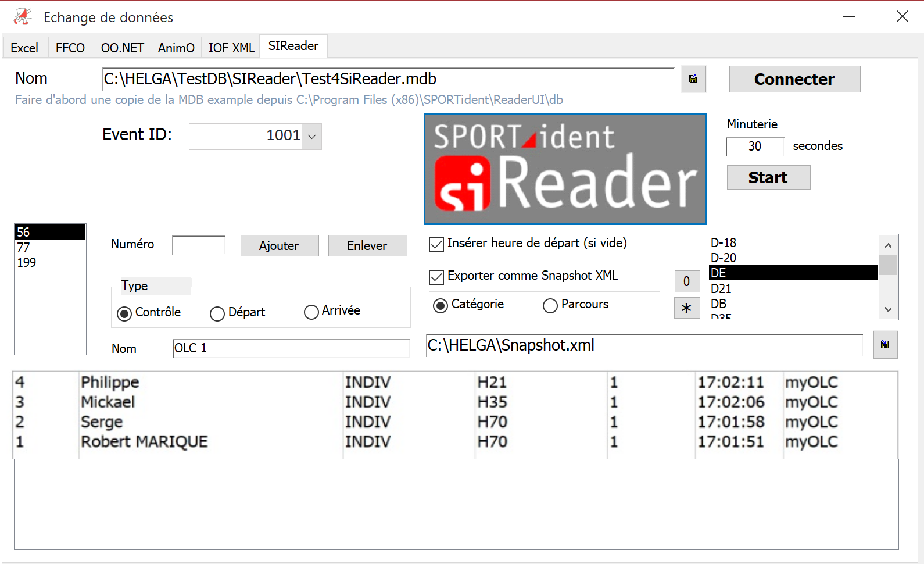This screenshot has height=564, width=924.
Task: Select category DB in the list
Action: [x=793, y=304]
